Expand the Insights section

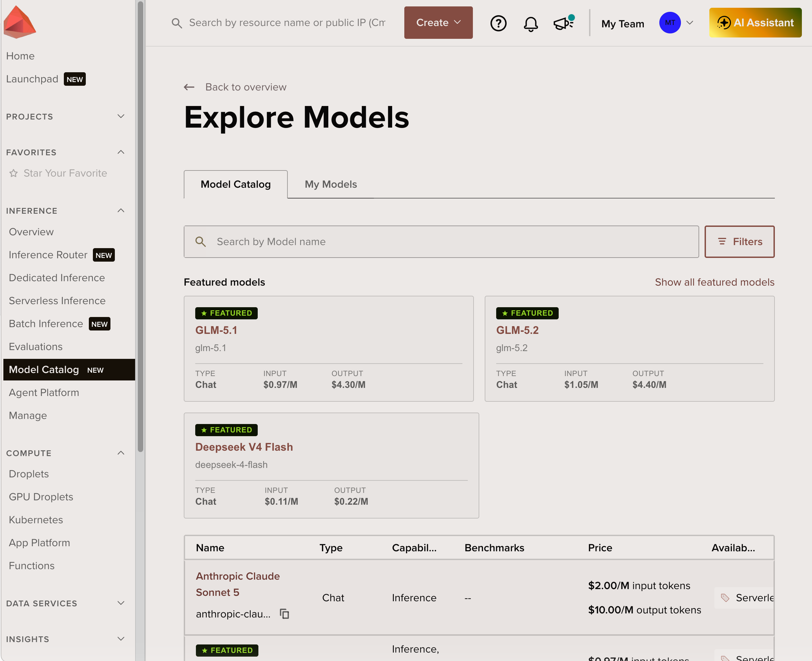click(x=121, y=639)
